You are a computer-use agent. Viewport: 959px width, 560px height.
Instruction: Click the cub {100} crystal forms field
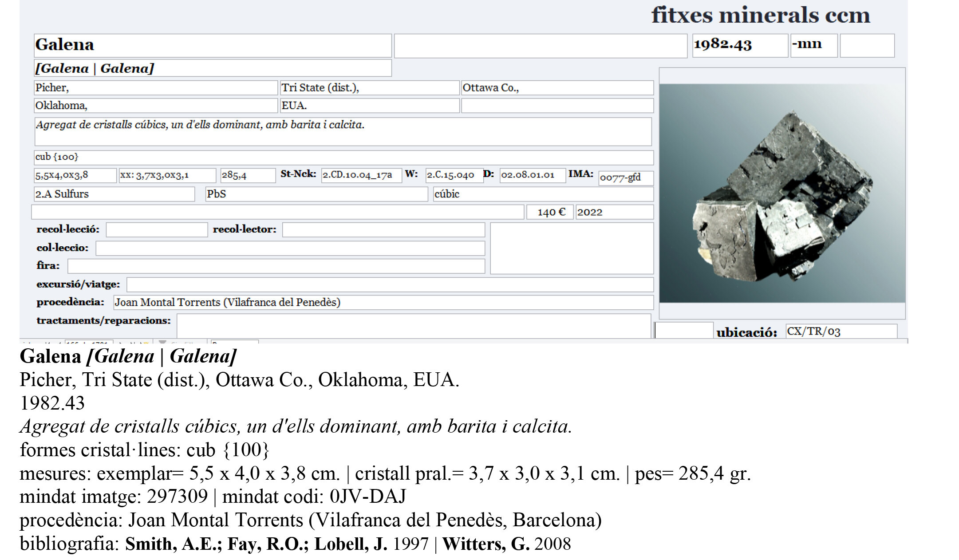(x=342, y=157)
